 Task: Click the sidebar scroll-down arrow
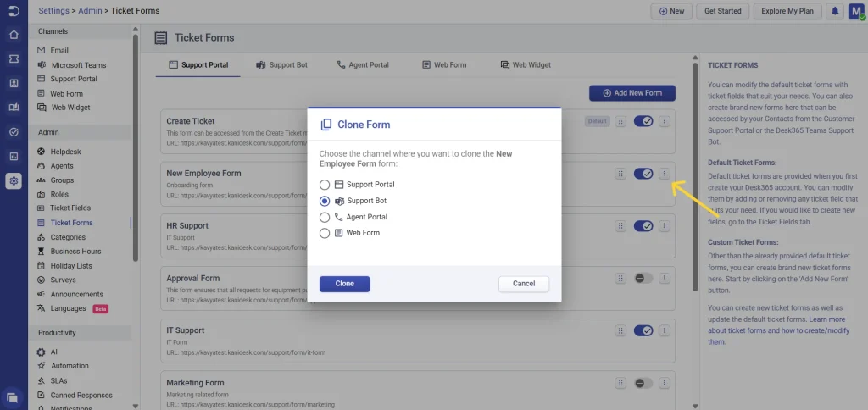tap(136, 406)
